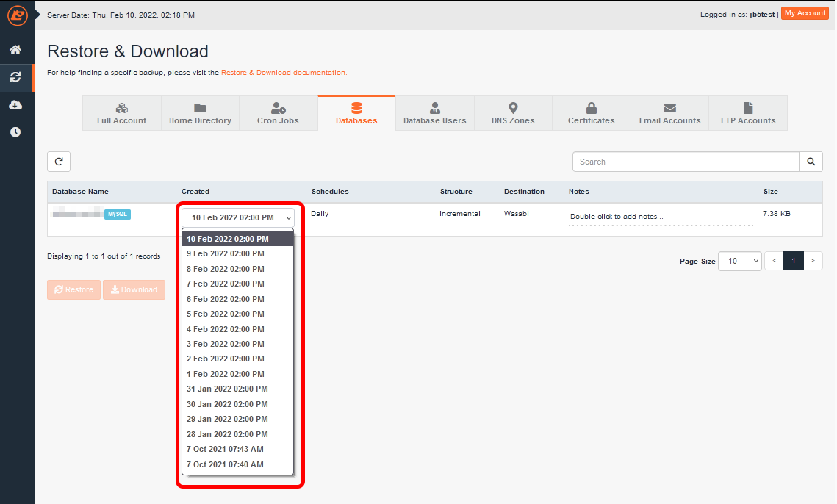Screen dimensions: 837x504
Task: Open the Page Size dropdown
Action: tap(740, 261)
